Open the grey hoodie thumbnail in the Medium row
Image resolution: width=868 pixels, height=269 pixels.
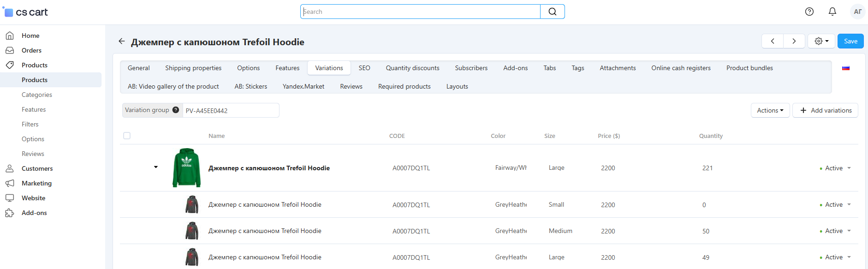coord(192,231)
